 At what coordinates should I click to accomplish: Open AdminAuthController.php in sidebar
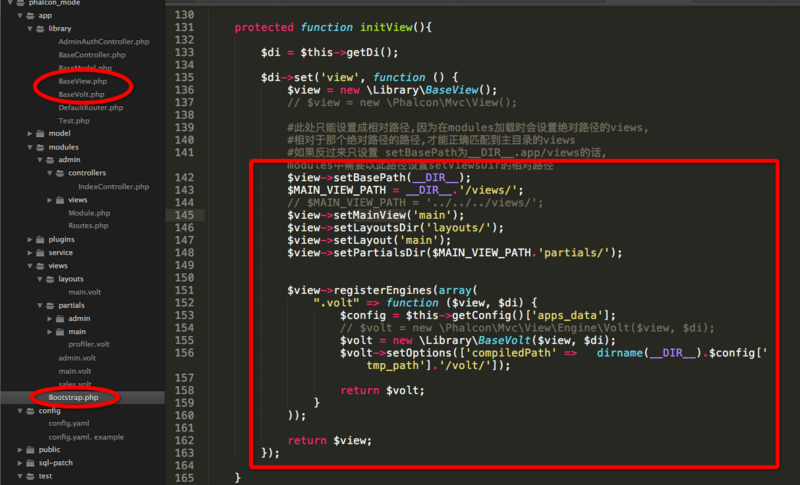coord(104,42)
